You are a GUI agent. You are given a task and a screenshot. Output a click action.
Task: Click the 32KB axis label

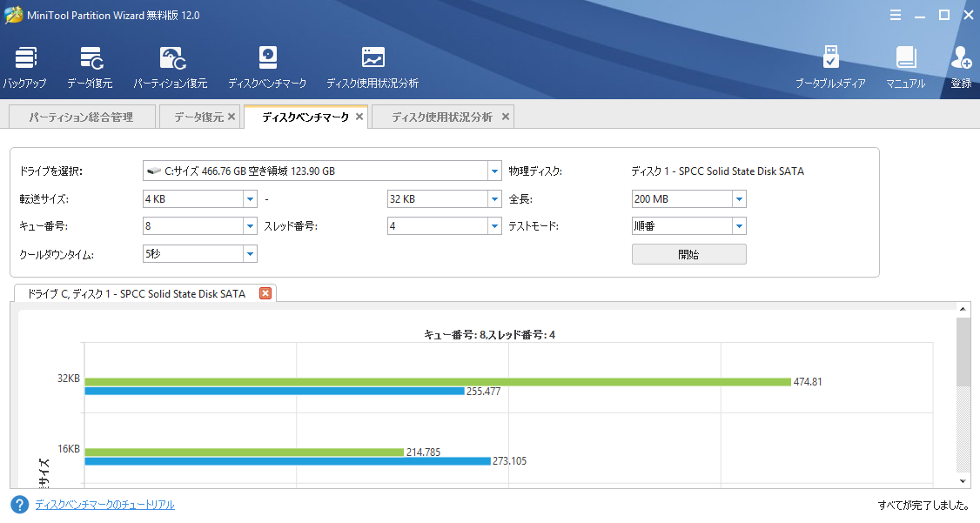pyautogui.click(x=69, y=378)
